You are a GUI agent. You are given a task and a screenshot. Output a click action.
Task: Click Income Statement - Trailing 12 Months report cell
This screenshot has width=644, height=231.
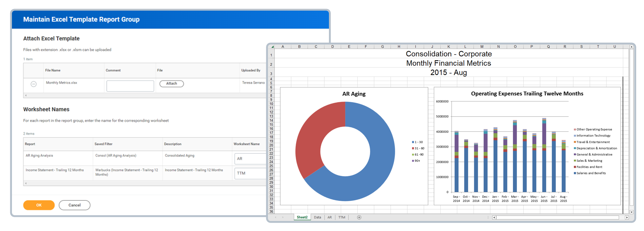click(55, 170)
